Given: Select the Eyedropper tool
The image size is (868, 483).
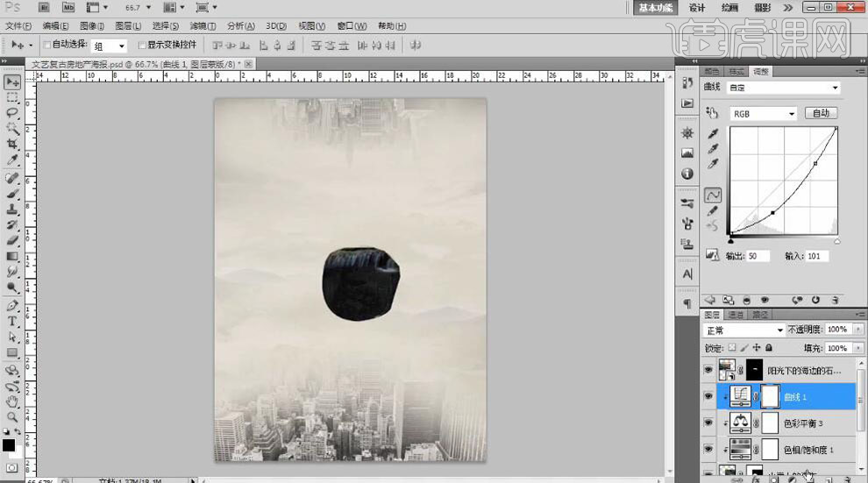Looking at the screenshot, I should click(x=12, y=160).
